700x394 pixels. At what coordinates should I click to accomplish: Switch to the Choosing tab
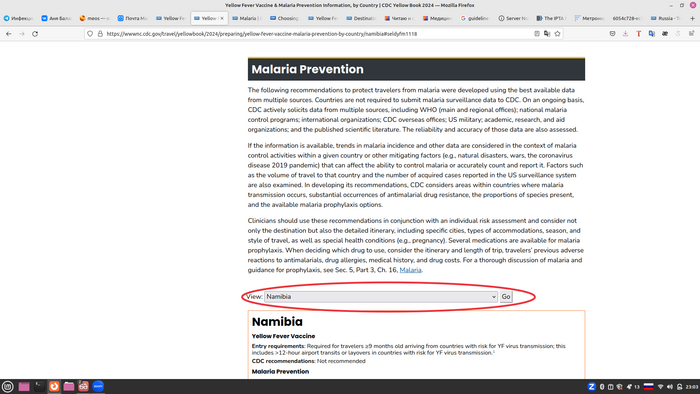click(x=284, y=18)
